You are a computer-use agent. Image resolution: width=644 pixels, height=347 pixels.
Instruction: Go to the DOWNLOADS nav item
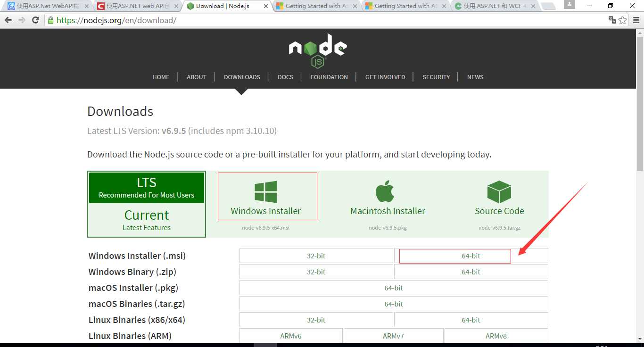[x=242, y=77]
